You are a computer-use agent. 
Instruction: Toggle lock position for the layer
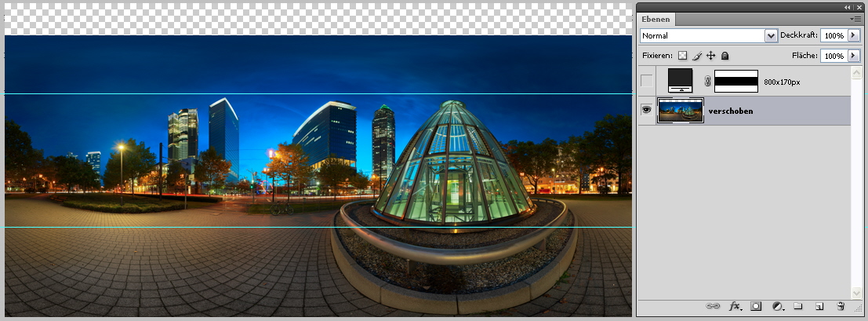[710, 56]
